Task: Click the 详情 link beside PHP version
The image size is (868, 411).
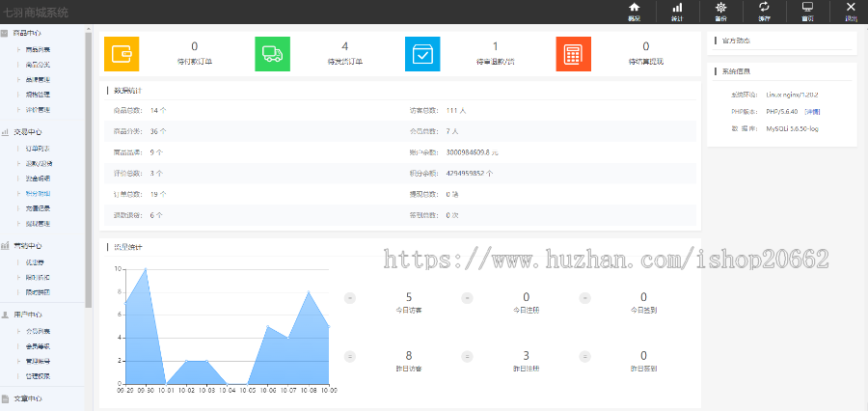Action: pos(812,112)
